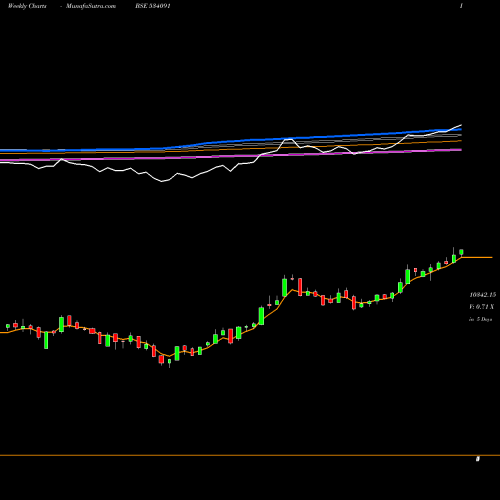500x500 pixels.
Task: Click the last green candlestick on the chart
Action: click(461, 252)
